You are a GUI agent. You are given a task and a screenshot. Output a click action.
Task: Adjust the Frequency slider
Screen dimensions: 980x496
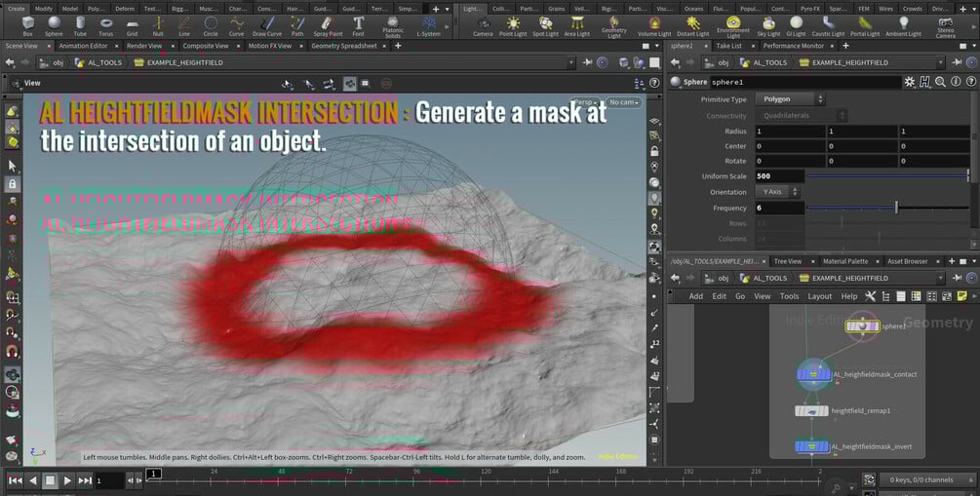click(x=896, y=208)
